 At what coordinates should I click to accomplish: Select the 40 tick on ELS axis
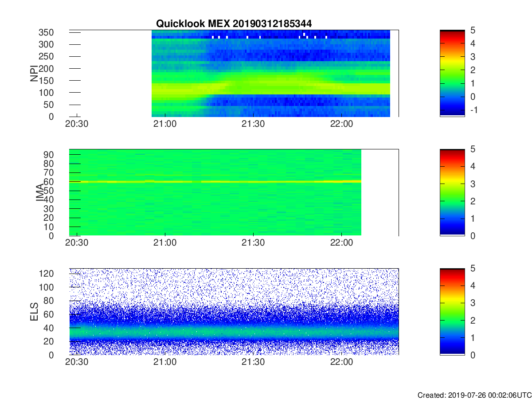[48, 328]
